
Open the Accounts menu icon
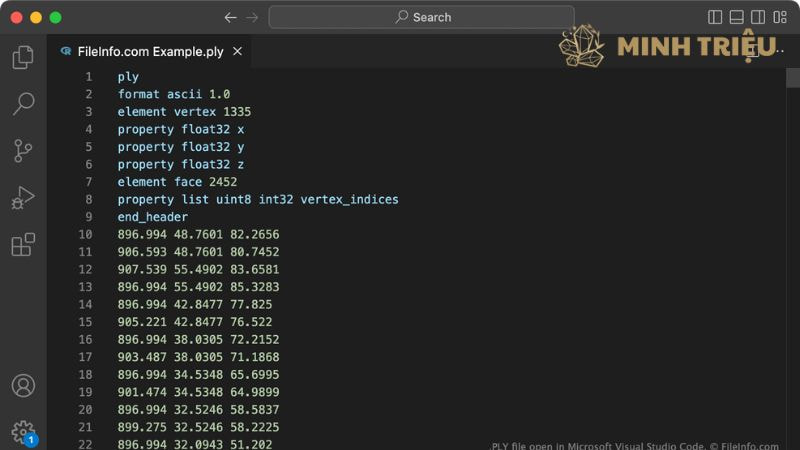tap(23, 386)
